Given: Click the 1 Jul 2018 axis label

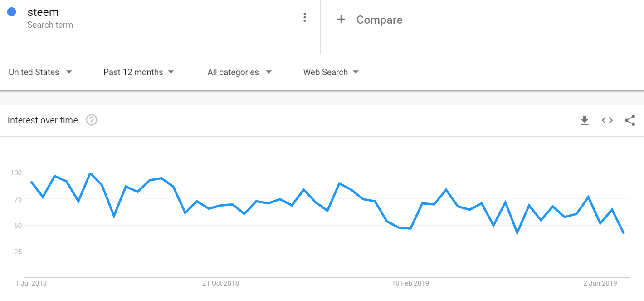Looking at the screenshot, I should [x=31, y=283].
